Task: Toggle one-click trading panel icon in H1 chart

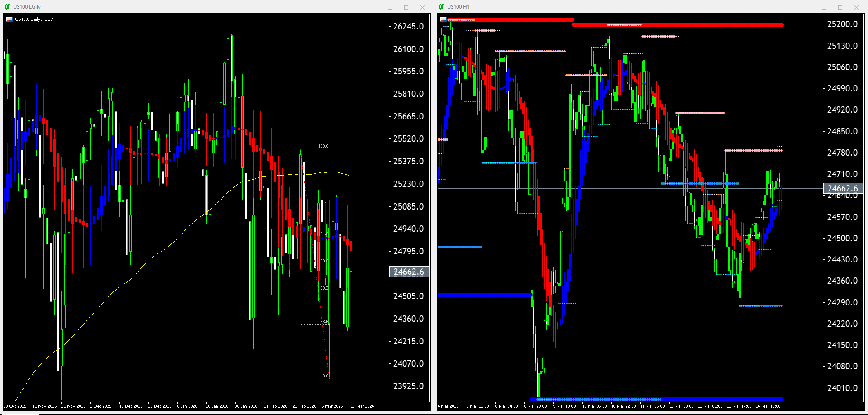Action: (443, 19)
